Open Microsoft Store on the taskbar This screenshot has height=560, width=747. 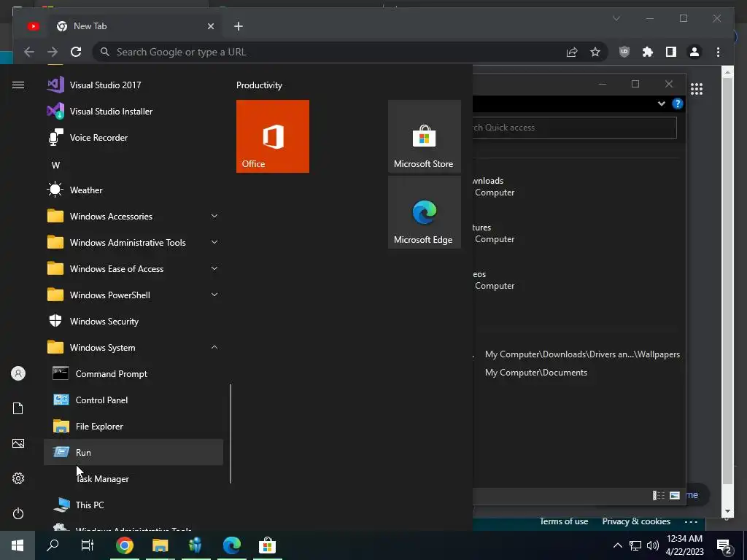tap(267, 545)
